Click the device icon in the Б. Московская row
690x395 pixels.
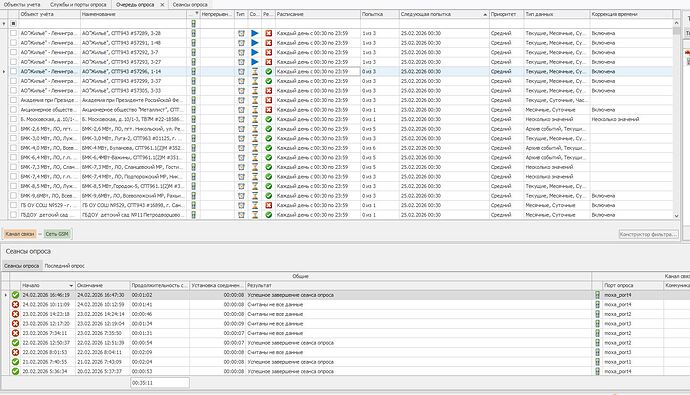click(x=193, y=120)
